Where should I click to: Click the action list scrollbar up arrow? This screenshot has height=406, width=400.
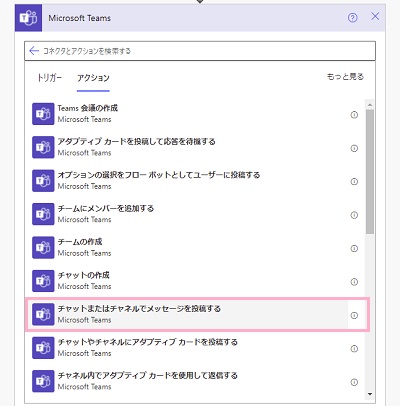(x=370, y=105)
